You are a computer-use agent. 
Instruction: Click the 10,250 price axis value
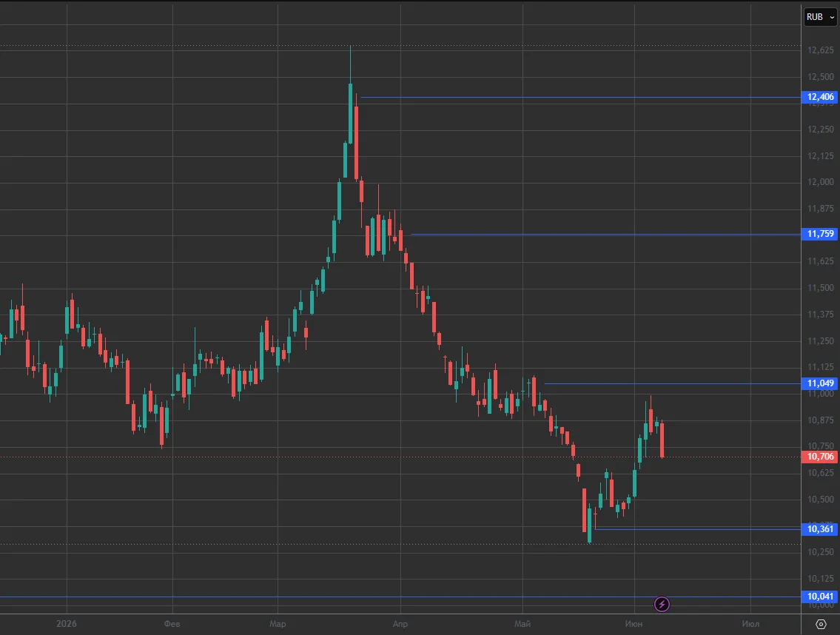(x=821, y=552)
